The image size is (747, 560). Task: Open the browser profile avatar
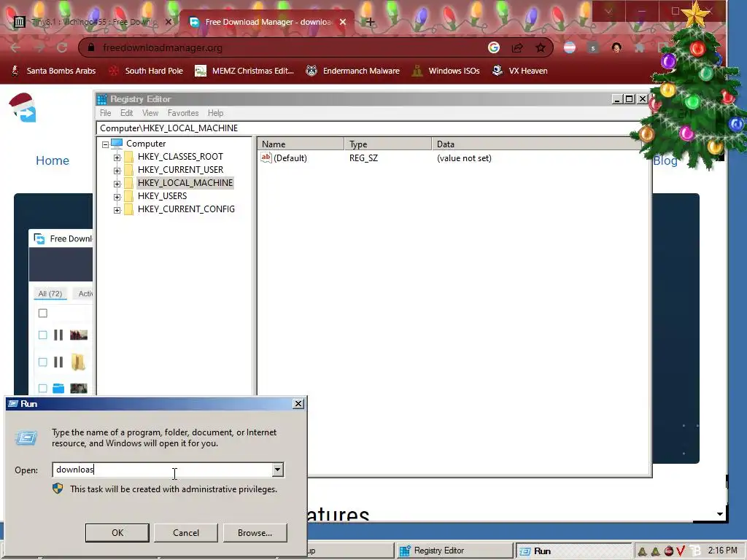tap(616, 47)
